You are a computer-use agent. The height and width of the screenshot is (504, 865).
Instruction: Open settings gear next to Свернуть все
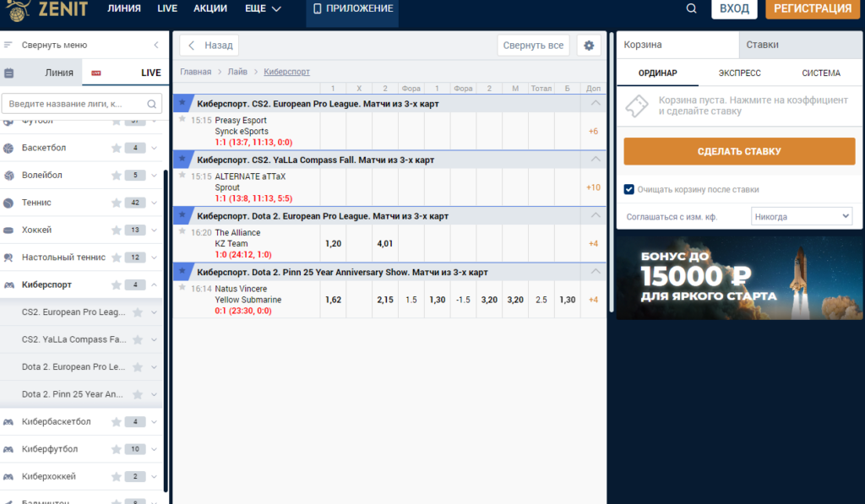click(x=589, y=46)
